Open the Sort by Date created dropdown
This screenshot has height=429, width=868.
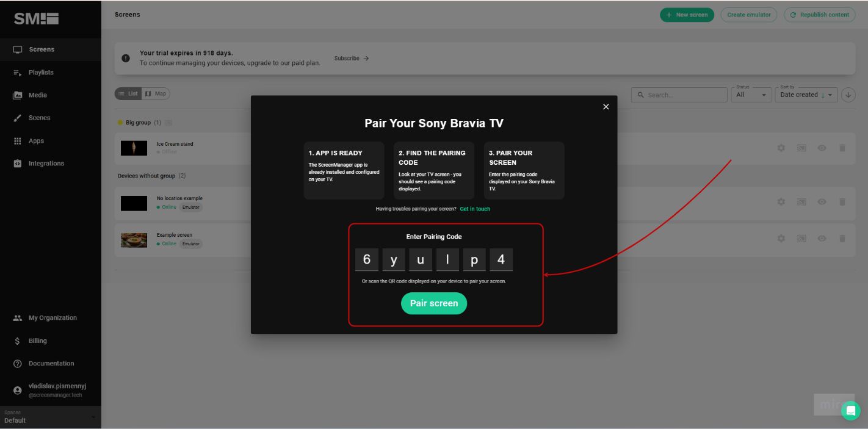pyautogui.click(x=806, y=95)
